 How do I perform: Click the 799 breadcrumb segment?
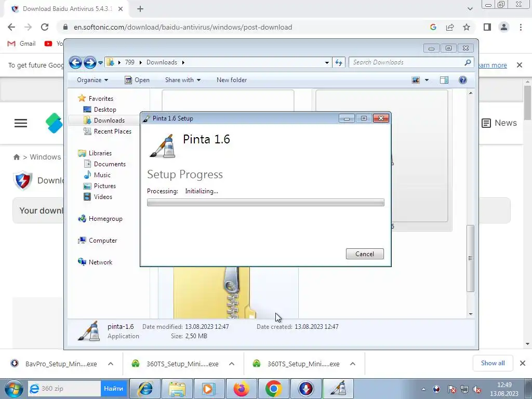coord(129,62)
